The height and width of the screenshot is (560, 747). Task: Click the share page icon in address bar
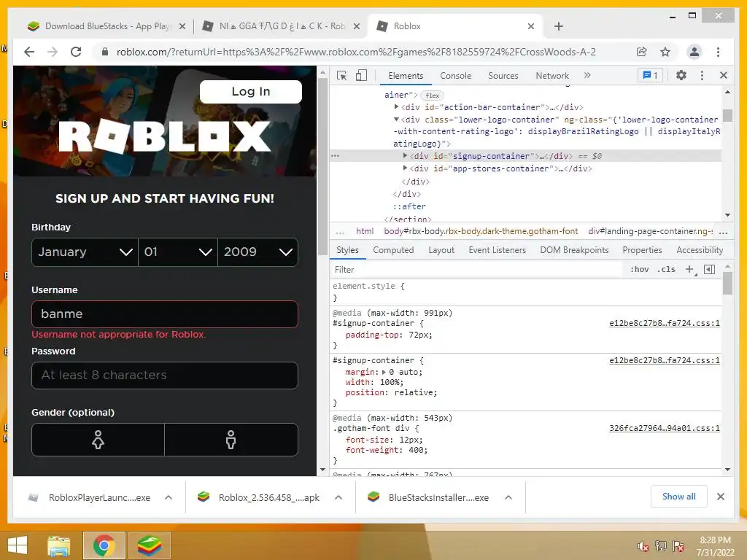(642, 52)
